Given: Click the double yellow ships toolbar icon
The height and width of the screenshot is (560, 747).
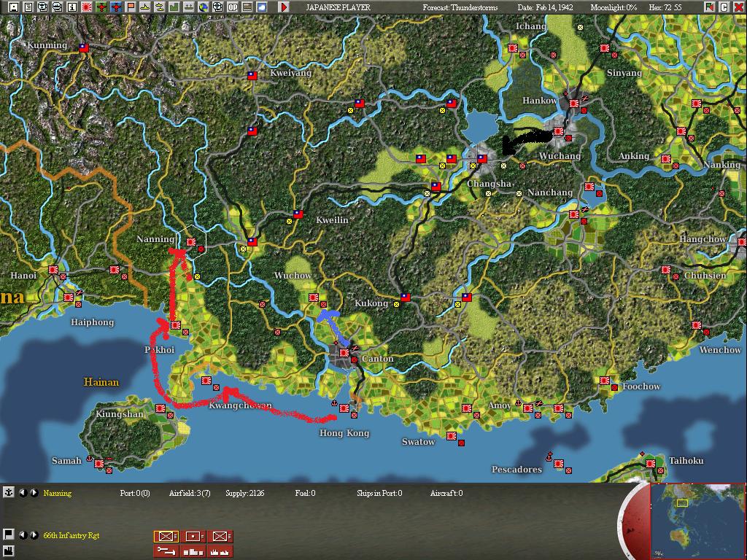Looking at the screenshot, I should tap(160, 7).
